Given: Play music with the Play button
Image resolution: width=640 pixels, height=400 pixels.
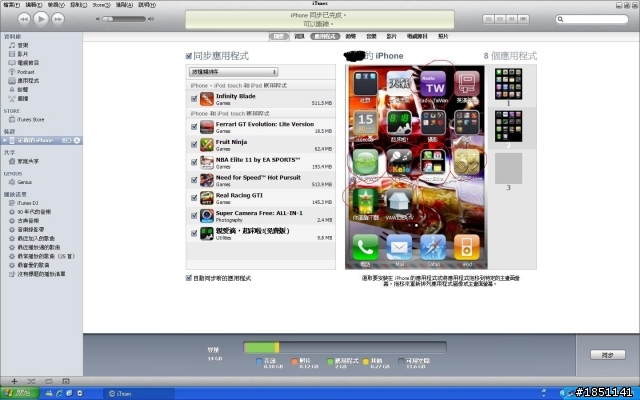Looking at the screenshot, I should tap(41, 19).
